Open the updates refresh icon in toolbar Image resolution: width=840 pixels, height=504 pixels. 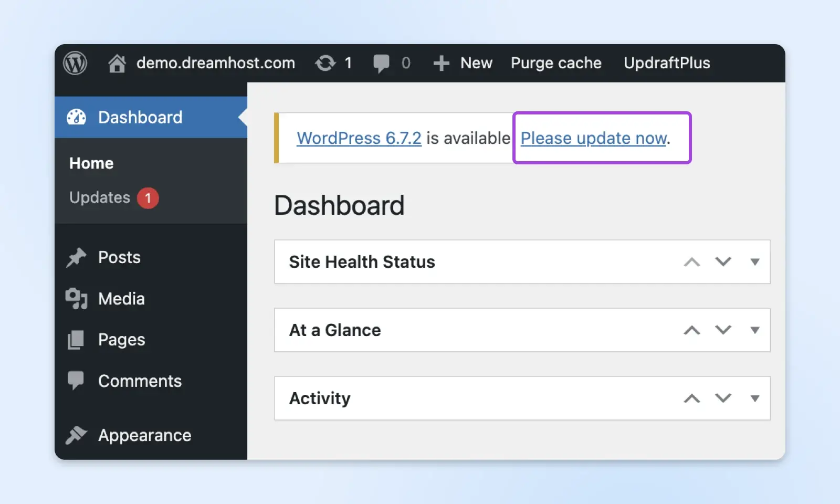coord(325,64)
